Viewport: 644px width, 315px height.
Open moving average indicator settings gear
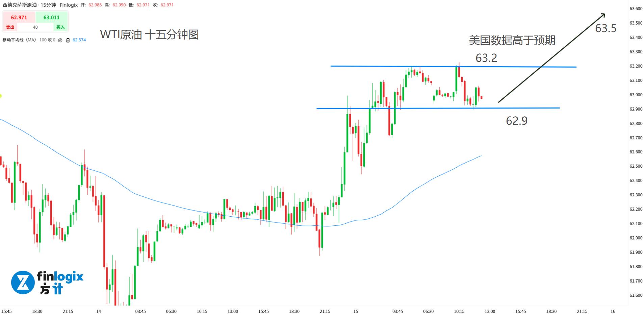[x=60, y=40]
